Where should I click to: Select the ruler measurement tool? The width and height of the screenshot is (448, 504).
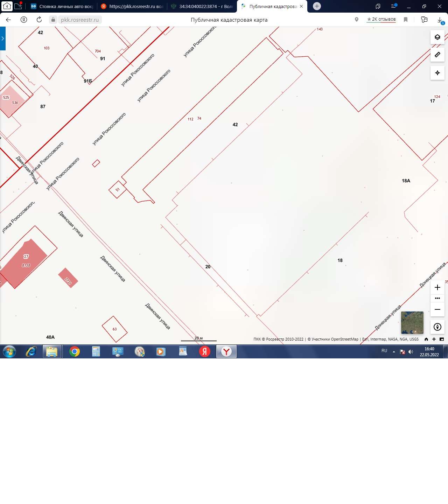(x=437, y=55)
